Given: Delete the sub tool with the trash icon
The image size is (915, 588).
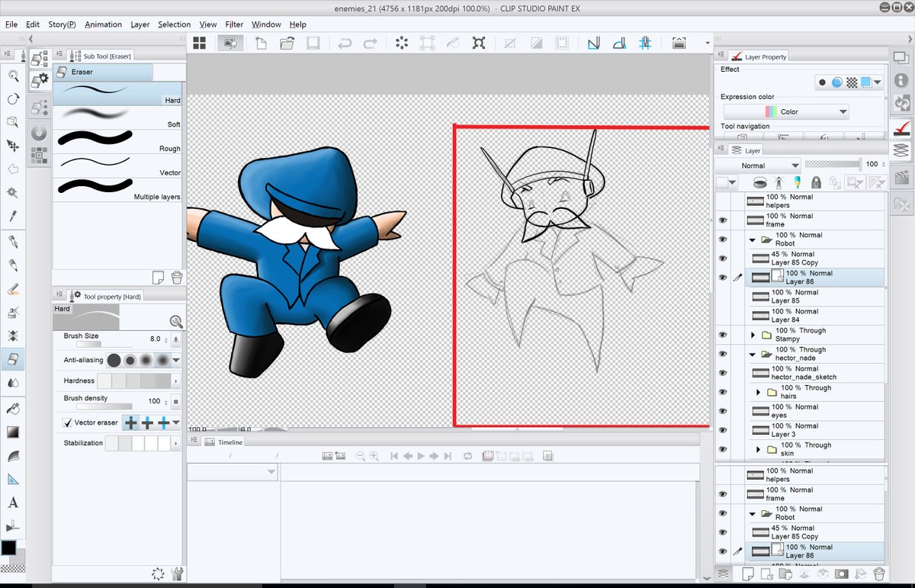Looking at the screenshot, I should 177,277.
